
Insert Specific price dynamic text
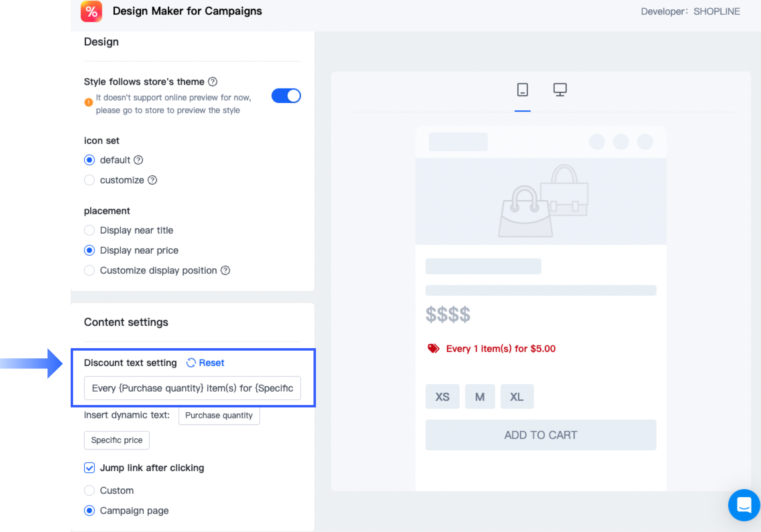pyautogui.click(x=117, y=440)
